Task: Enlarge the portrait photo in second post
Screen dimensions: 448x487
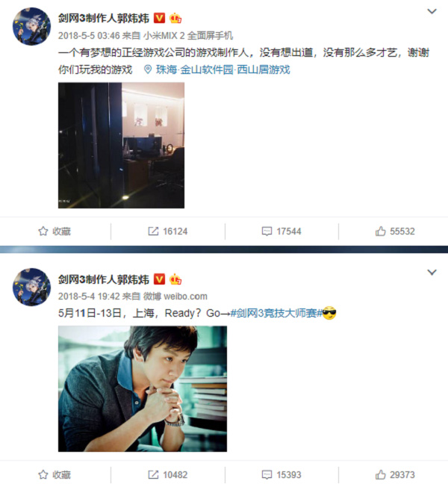Action: 143,388
